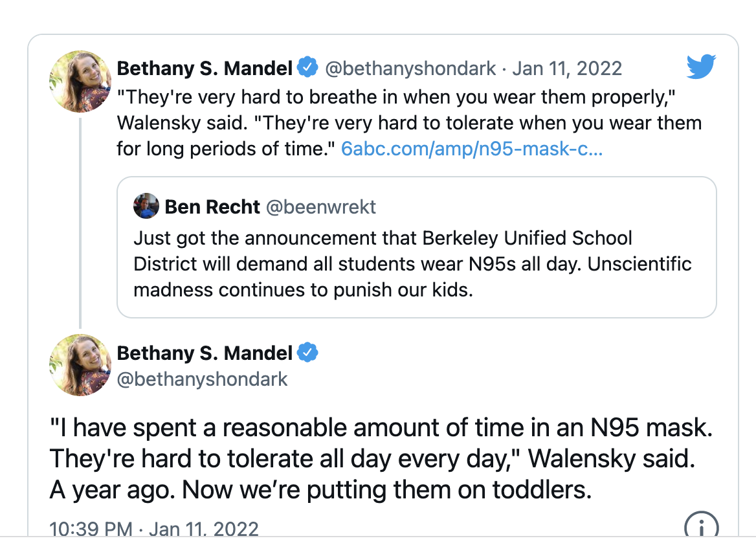Open Bethany S. Mandel's avatar in the parent tweet
This screenshot has height=545, width=756.
[x=80, y=82]
